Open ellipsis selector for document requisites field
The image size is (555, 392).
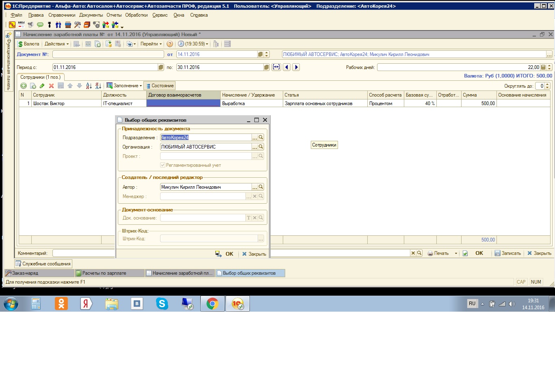pos(549,54)
